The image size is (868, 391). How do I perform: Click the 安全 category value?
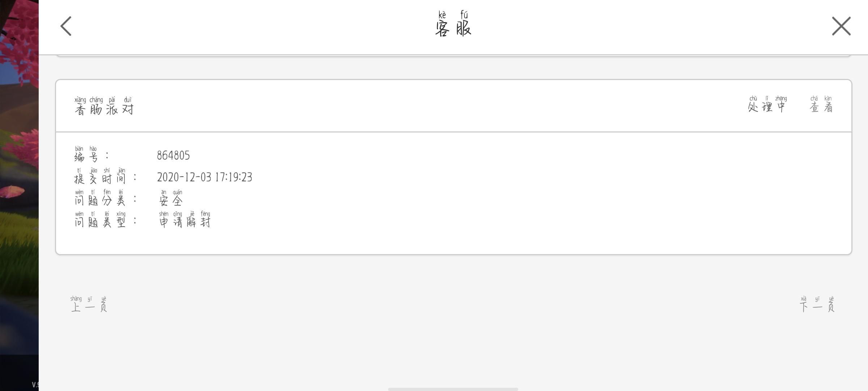point(171,198)
